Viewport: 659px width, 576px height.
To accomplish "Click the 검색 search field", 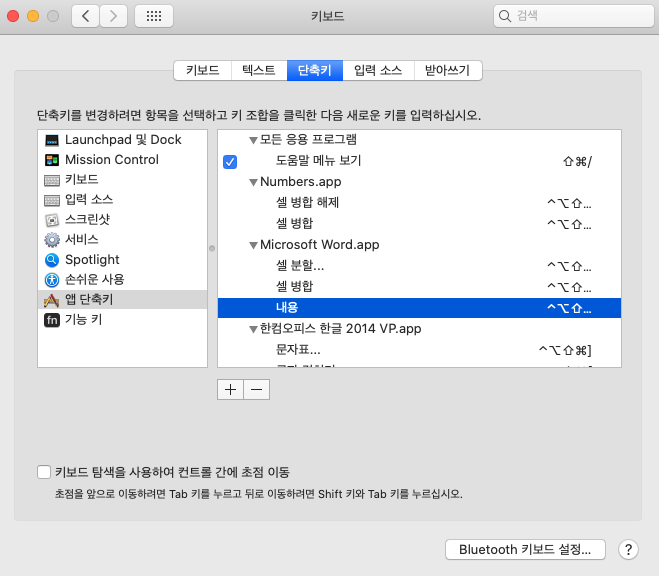I will pyautogui.click(x=574, y=16).
